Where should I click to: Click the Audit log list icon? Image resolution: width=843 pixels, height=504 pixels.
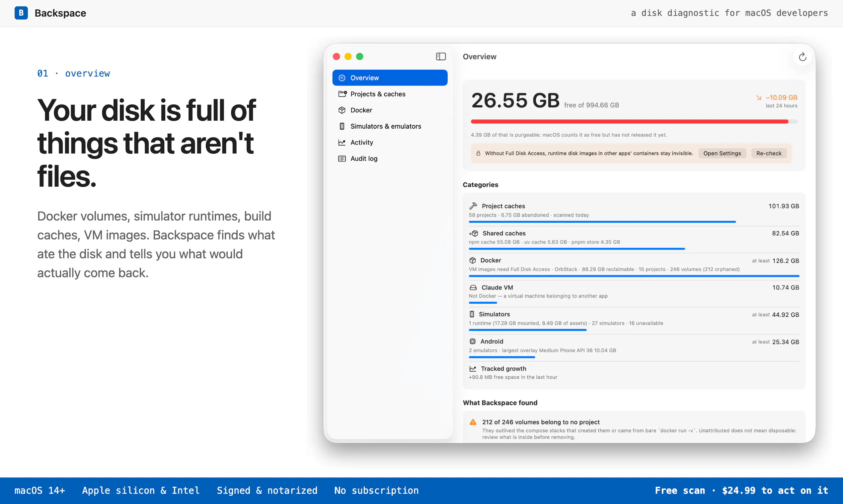342,158
